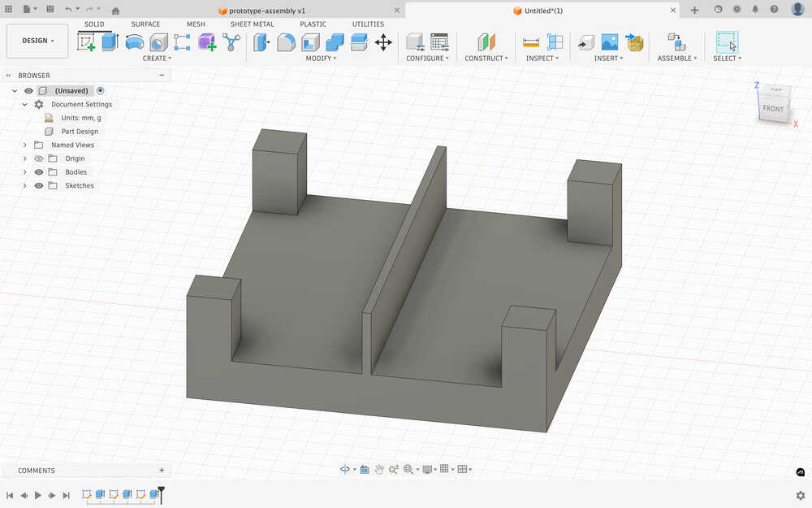Screen dimensions: 812x508
Task: Open the Measure tool in Inspect
Action: click(x=531, y=42)
